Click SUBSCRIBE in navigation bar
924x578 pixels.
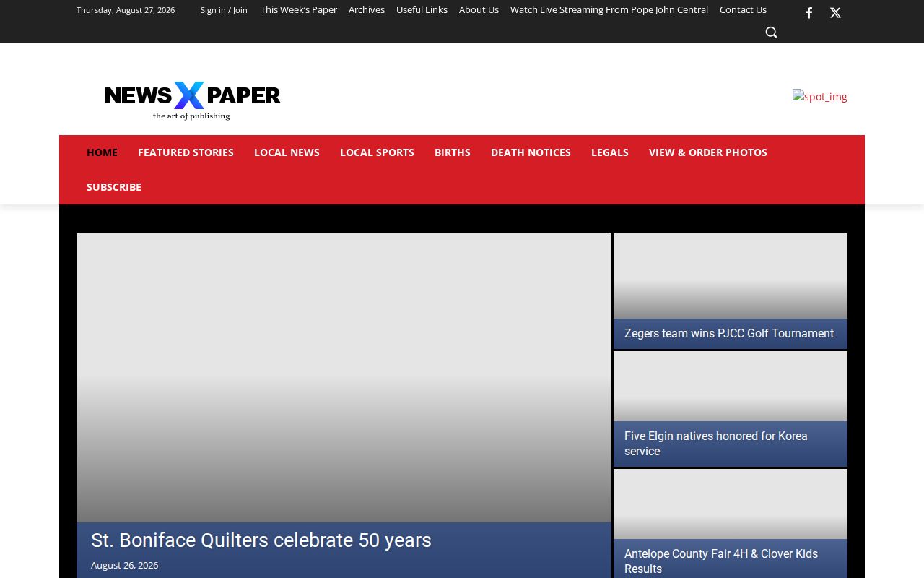(x=114, y=187)
